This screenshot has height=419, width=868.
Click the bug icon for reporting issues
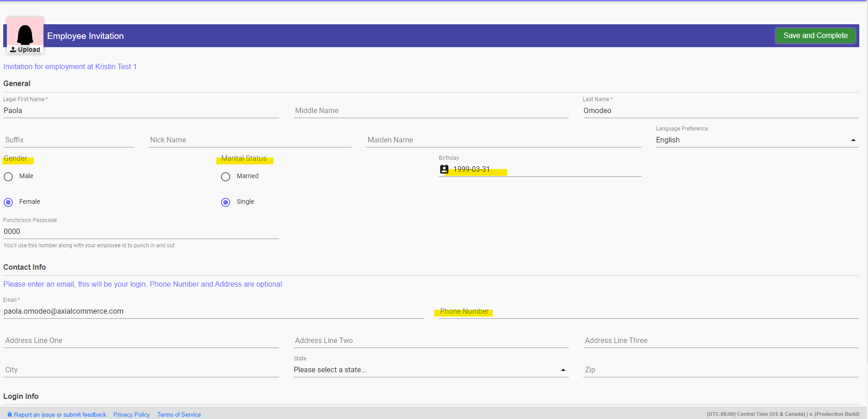pyautogui.click(x=10, y=414)
